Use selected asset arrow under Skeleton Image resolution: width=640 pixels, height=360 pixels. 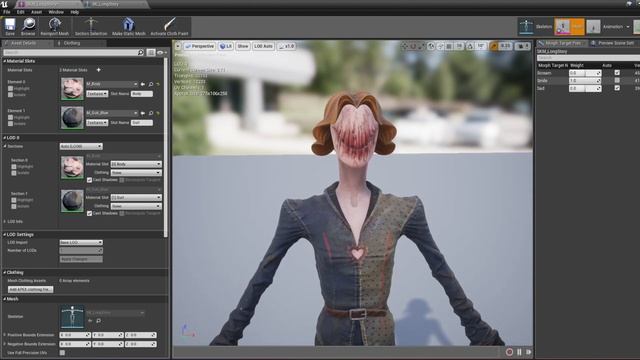90,321
